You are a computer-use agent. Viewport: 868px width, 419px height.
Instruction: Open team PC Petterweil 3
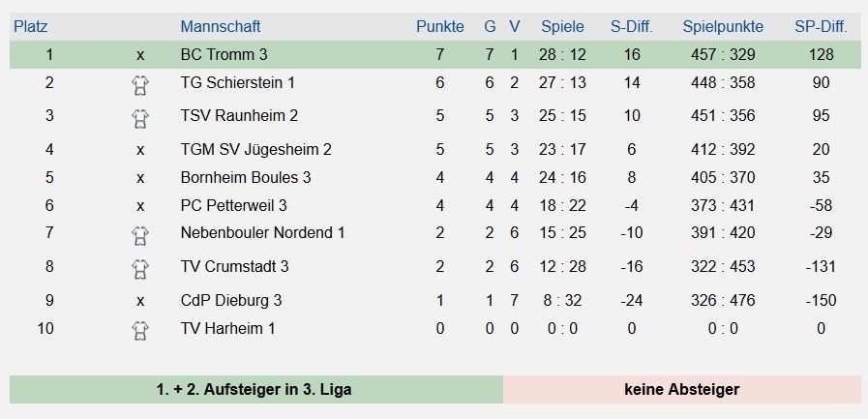click(233, 206)
